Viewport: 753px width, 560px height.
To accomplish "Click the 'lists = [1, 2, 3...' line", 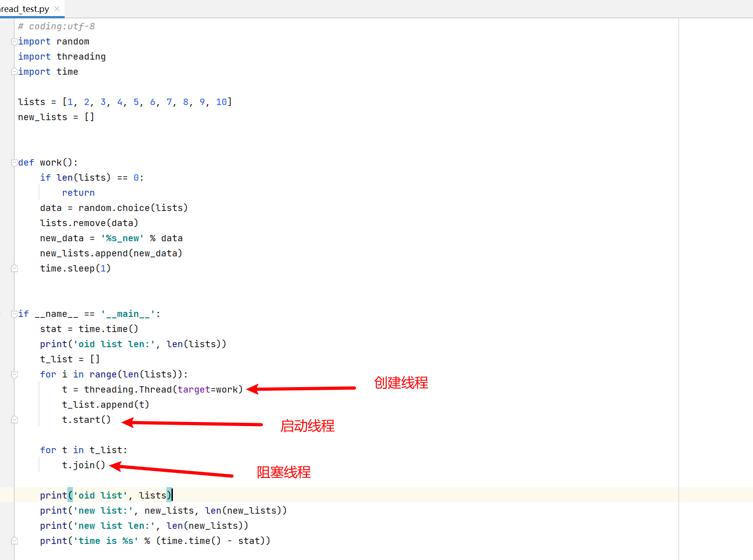I will pyautogui.click(x=125, y=102).
